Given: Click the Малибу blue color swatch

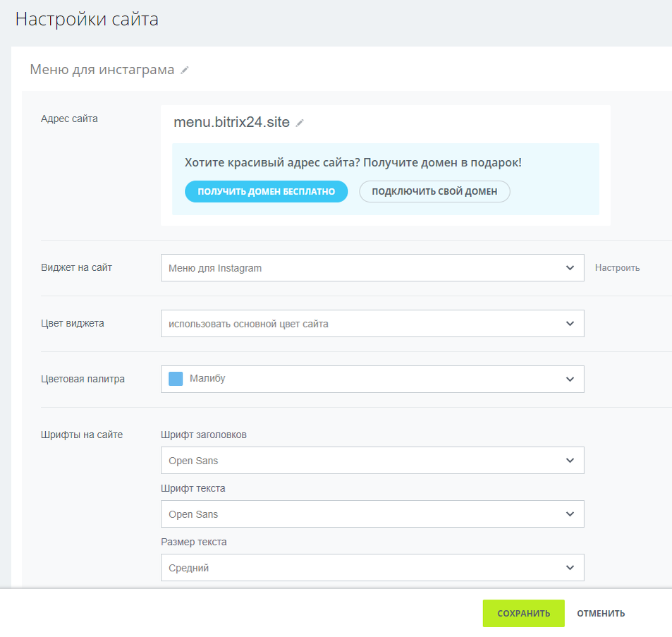Looking at the screenshot, I should click(x=176, y=379).
